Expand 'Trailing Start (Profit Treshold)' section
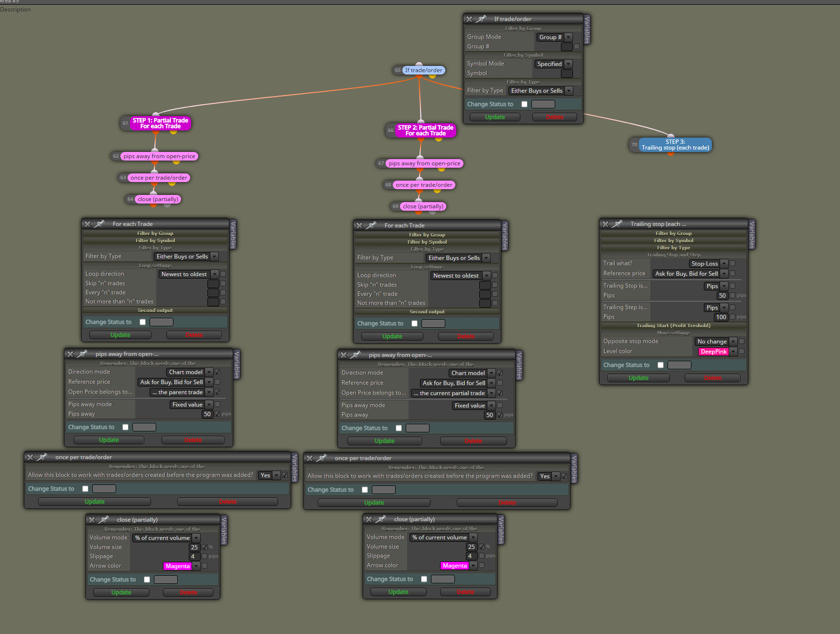The image size is (840, 634). pyautogui.click(x=673, y=325)
